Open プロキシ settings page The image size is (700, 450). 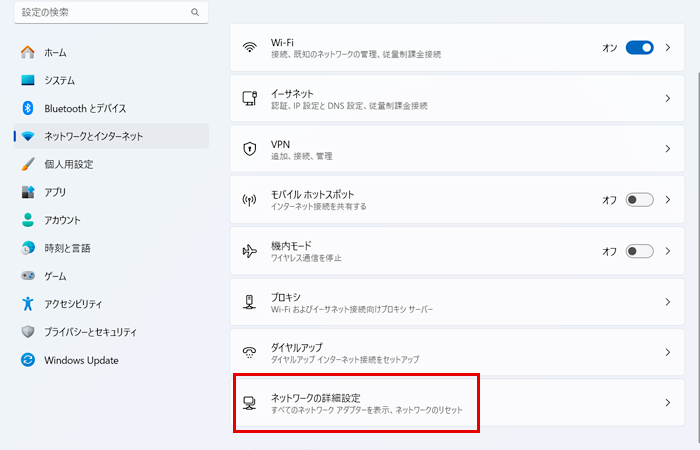click(x=457, y=302)
